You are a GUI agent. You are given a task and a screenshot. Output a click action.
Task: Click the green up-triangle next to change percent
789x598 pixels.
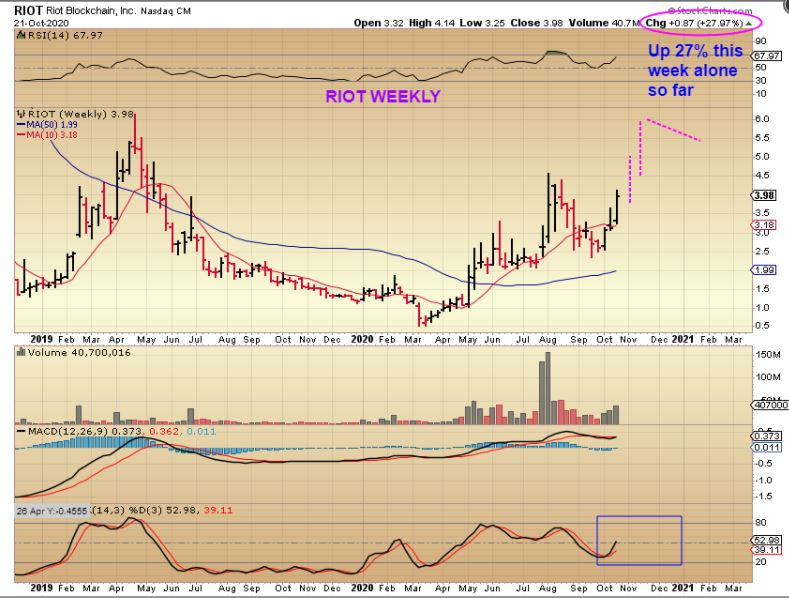(748, 24)
